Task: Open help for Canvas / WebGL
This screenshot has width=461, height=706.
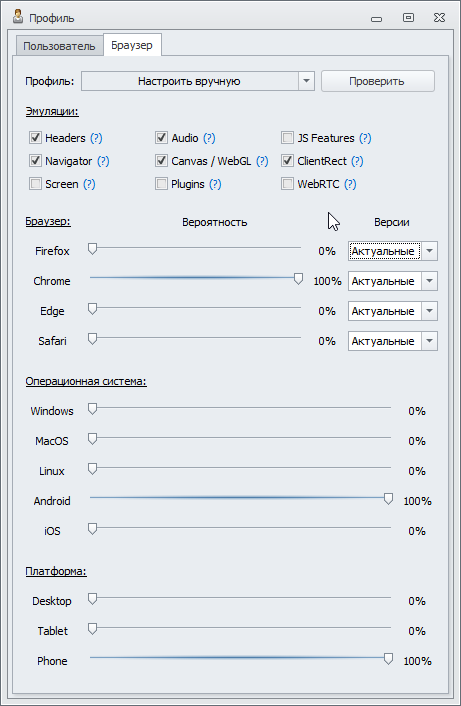Action: coord(262,161)
